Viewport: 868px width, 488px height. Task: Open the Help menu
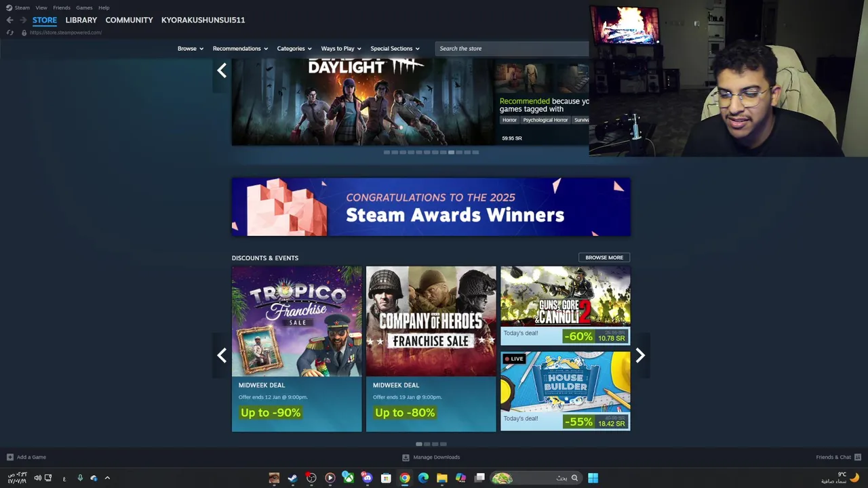pos(104,7)
